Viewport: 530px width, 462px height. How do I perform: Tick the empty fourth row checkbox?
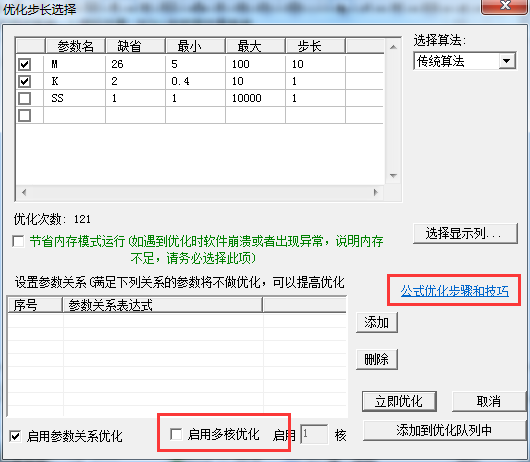pyautogui.click(x=25, y=115)
